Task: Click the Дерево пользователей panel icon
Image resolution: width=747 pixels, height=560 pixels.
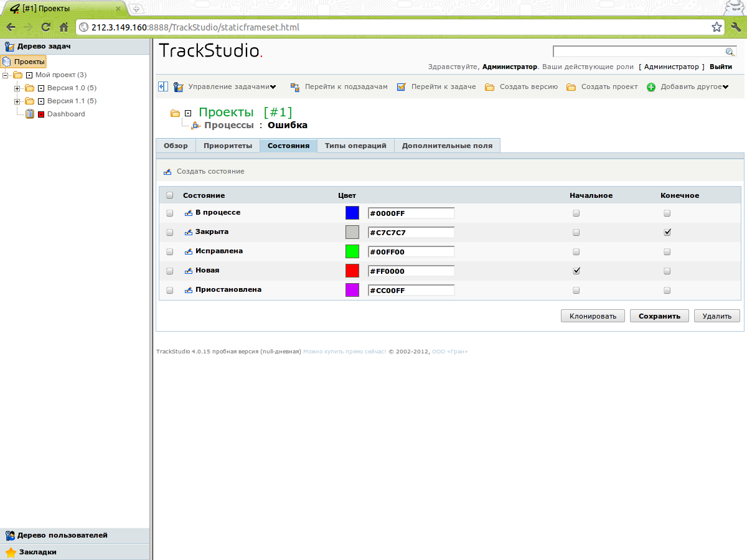Action: (10, 535)
